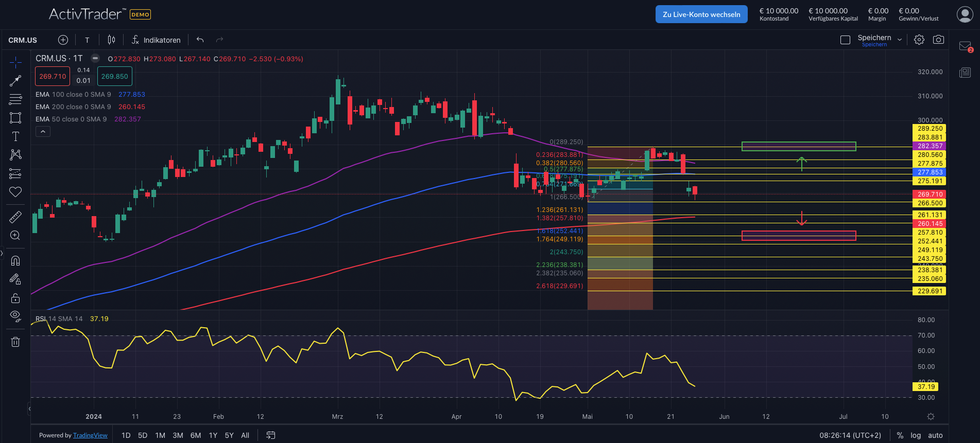Viewport: 980px width, 443px height.
Task: Open chart settings gear icon
Action: click(x=919, y=40)
